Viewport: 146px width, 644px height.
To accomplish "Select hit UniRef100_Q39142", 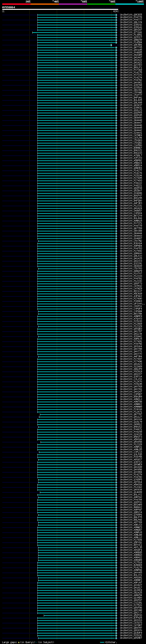I will [x=131, y=25].
